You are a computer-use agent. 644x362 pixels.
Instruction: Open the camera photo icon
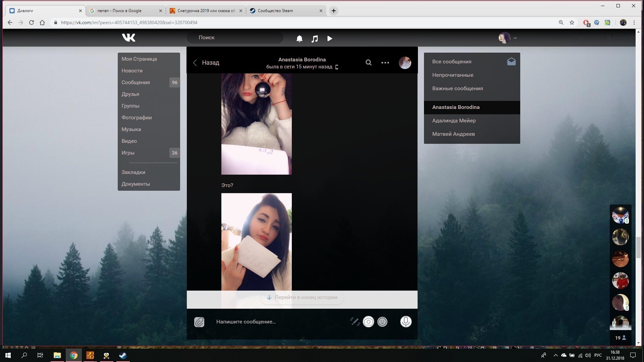[x=368, y=322]
